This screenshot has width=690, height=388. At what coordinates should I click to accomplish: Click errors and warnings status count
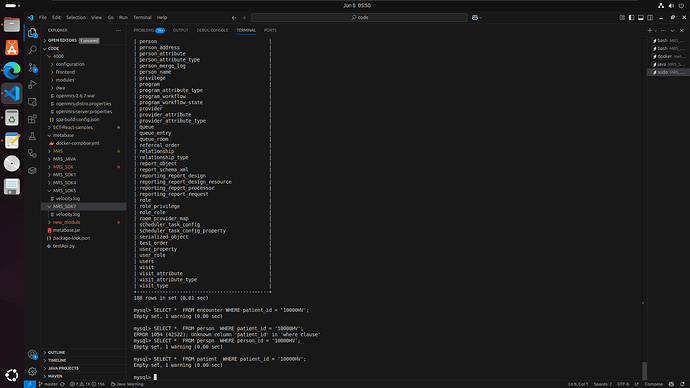(87, 384)
